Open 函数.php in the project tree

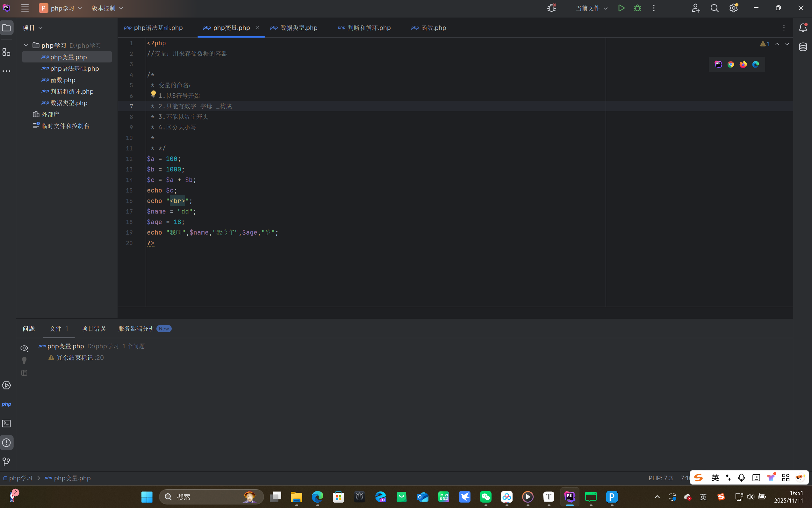point(63,80)
